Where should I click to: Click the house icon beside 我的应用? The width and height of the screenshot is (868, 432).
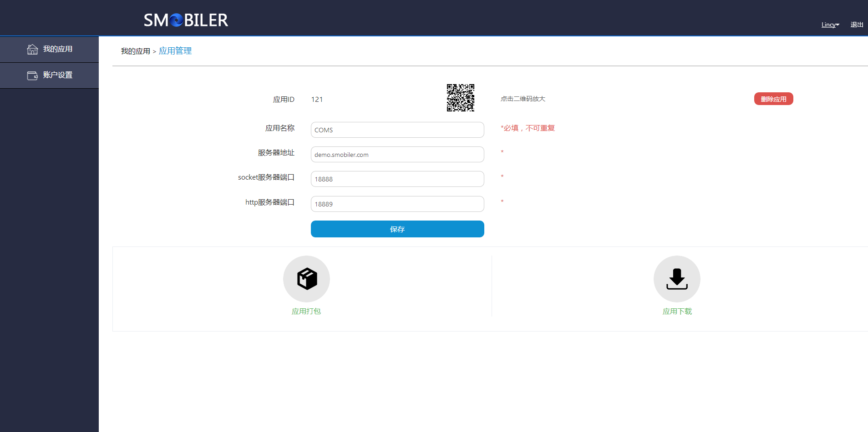[32, 49]
